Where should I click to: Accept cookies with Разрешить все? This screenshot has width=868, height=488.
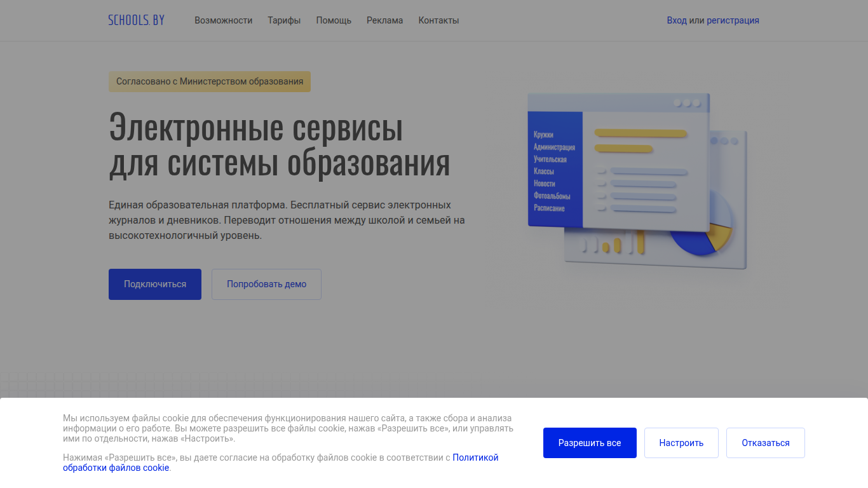[590, 443]
